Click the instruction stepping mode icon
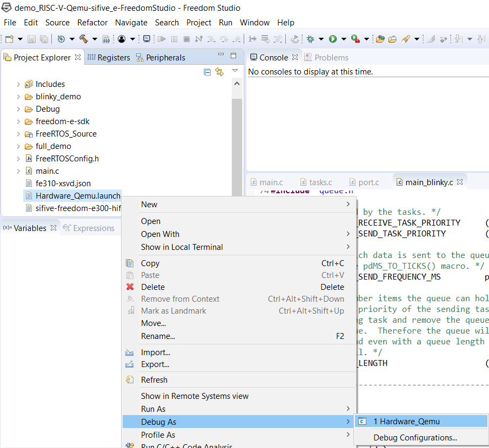The image size is (489, 448). pyautogui.click(x=252, y=39)
